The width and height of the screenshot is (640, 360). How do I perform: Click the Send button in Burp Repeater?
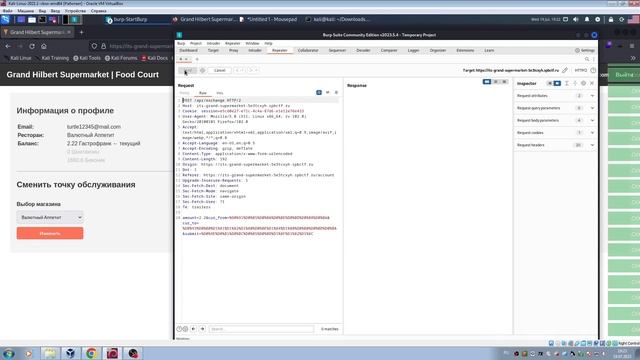pos(187,71)
